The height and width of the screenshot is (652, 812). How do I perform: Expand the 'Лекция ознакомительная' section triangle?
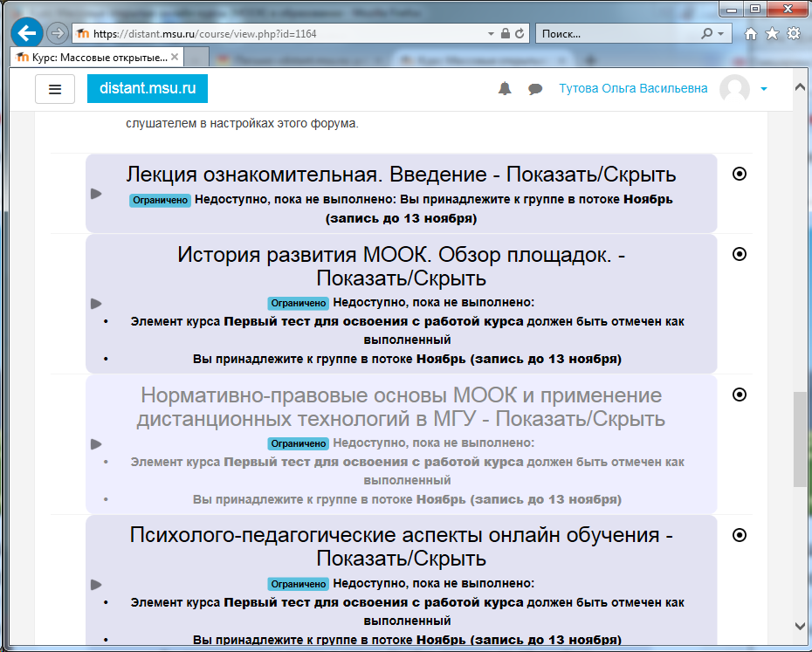click(96, 193)
